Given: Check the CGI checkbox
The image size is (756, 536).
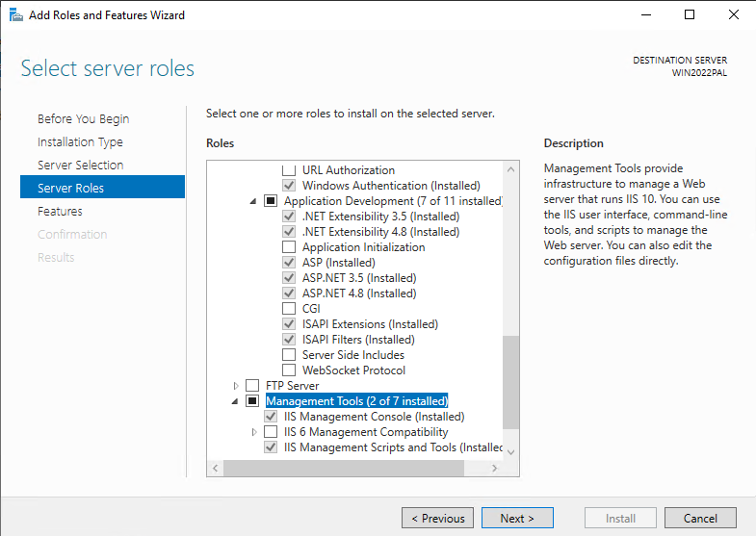Looking at the screenshot, I should (x=289, y=309).
